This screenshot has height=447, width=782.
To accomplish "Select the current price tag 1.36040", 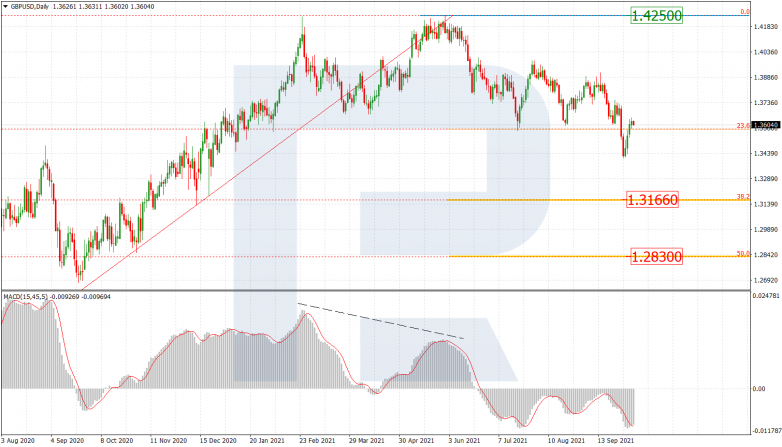I will [766, 125].
